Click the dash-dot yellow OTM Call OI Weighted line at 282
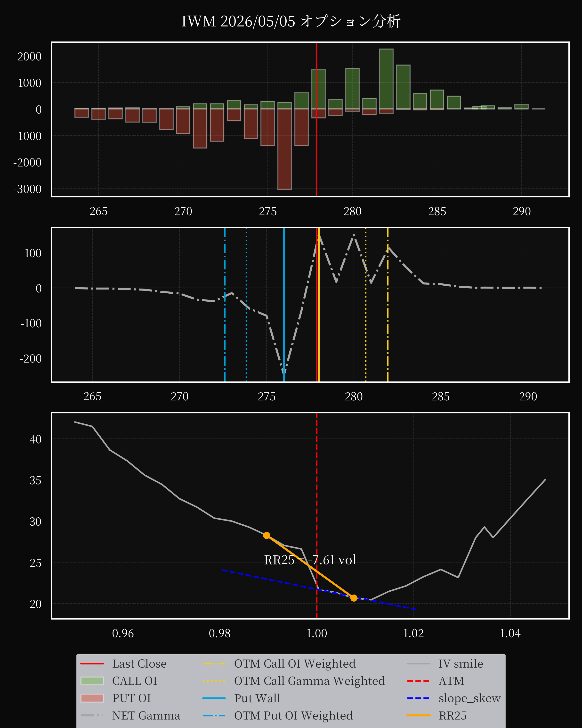The width and height of the screenshot is (582, 728). [x=388, y=305]
